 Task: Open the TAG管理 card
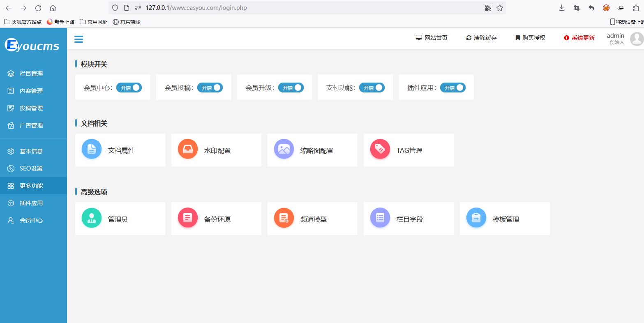click(409, 150)
